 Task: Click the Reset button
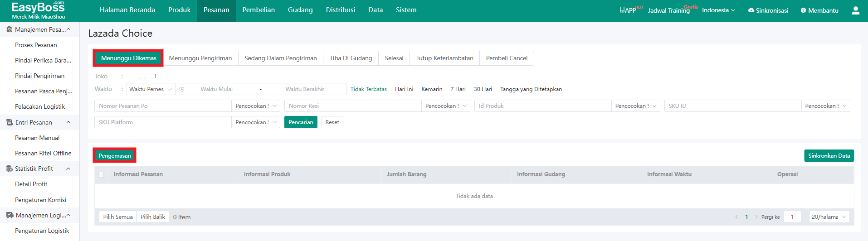(332, 122)
